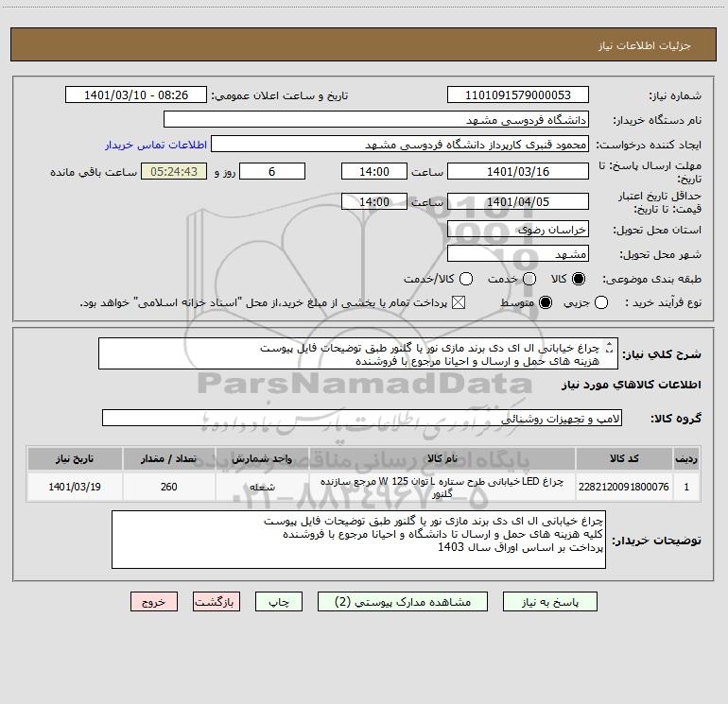Click the remaining days field showing 6

272,171
